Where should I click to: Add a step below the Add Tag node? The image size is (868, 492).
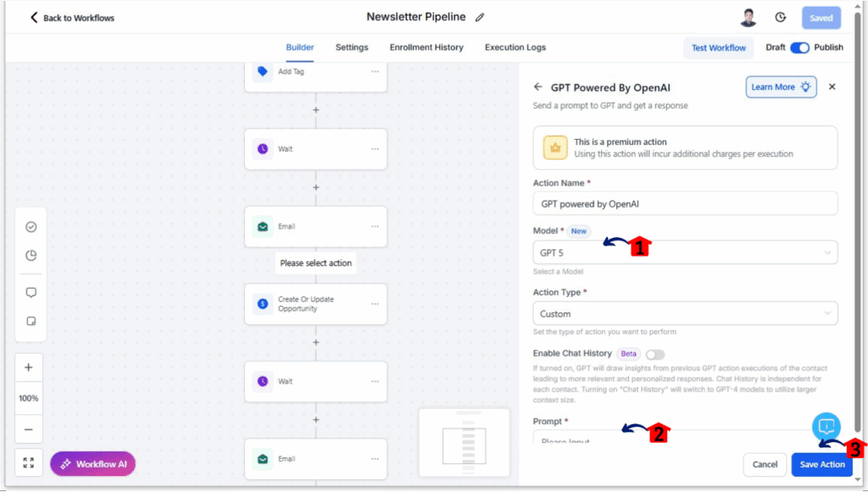(x=316, y=110)
